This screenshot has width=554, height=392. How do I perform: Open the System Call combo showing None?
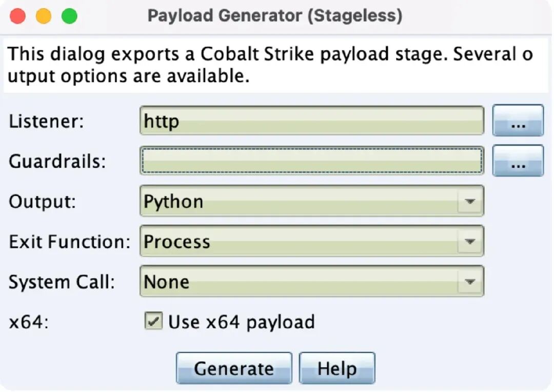tap(298, 282)
